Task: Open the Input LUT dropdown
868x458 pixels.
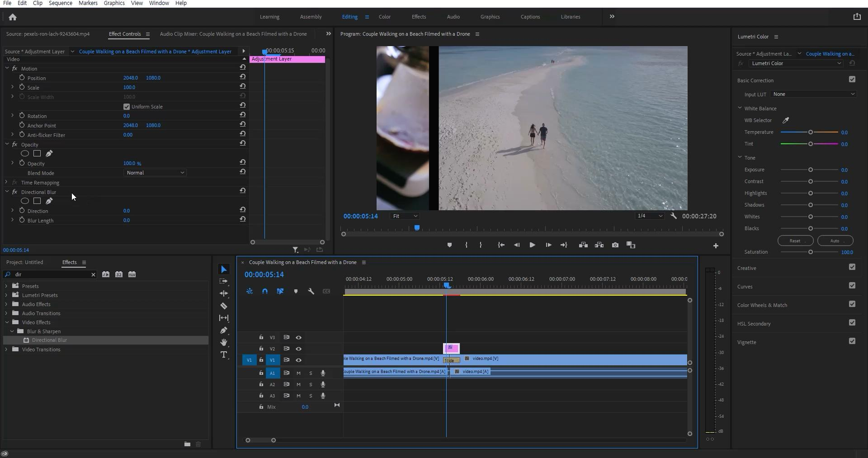Action: click(x=813, y=94)
